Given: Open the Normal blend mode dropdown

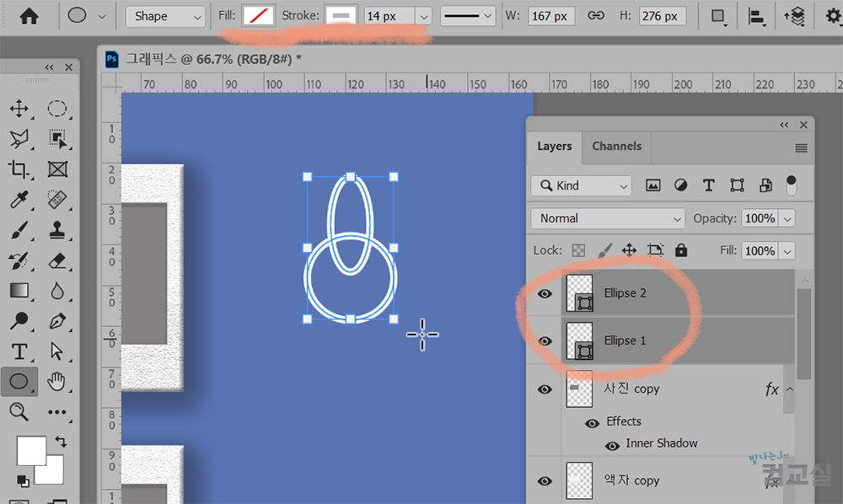Looking at the screenshot, I should [608, 218].
